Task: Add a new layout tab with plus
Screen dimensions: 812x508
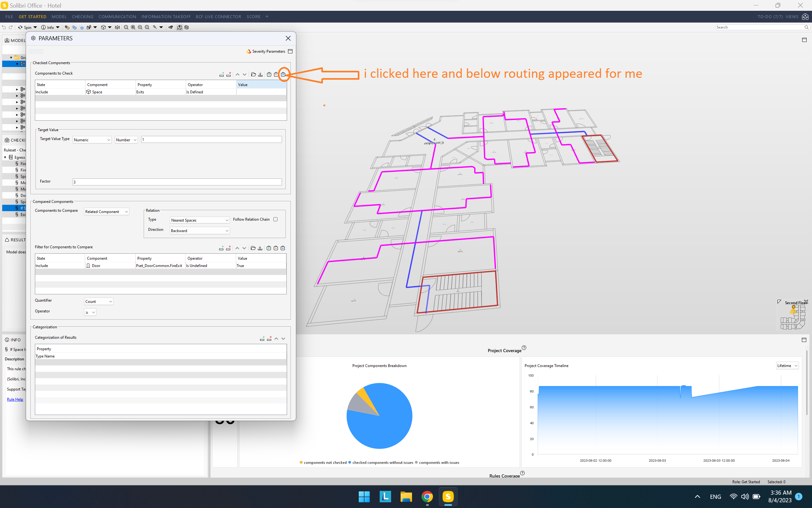Action: click(267, 17)
